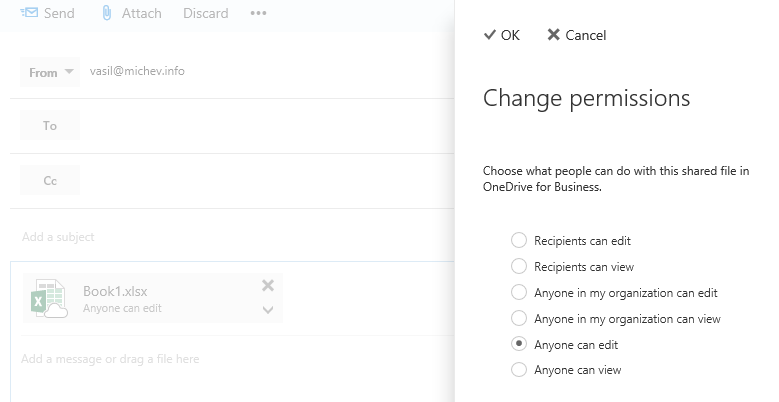Choose Anyone in my organization can view
This screenshot has height=402, width=779.
(518, 319)
